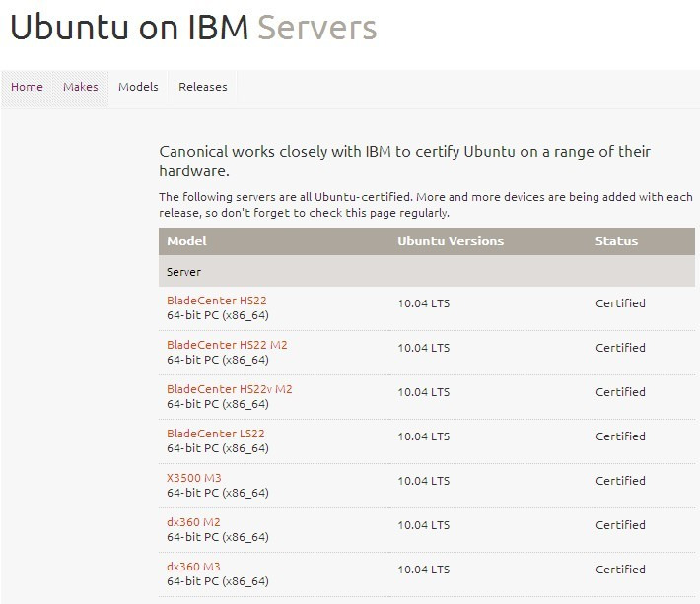Open the BladeCenter HS22 M2 link

click(227, 345)
